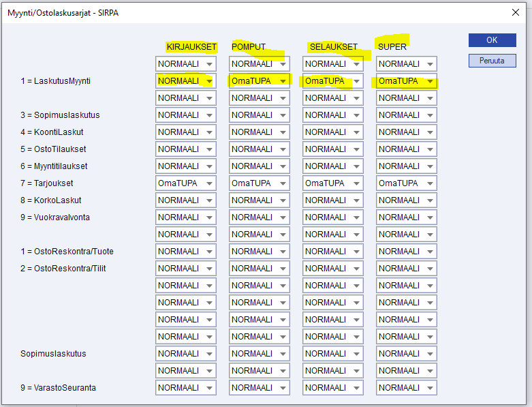This screenshot has width=532, height=407.
Task: Open SUPER dropdown for 1 = OstoReskontra/Tuote
Action: [429, 252]
